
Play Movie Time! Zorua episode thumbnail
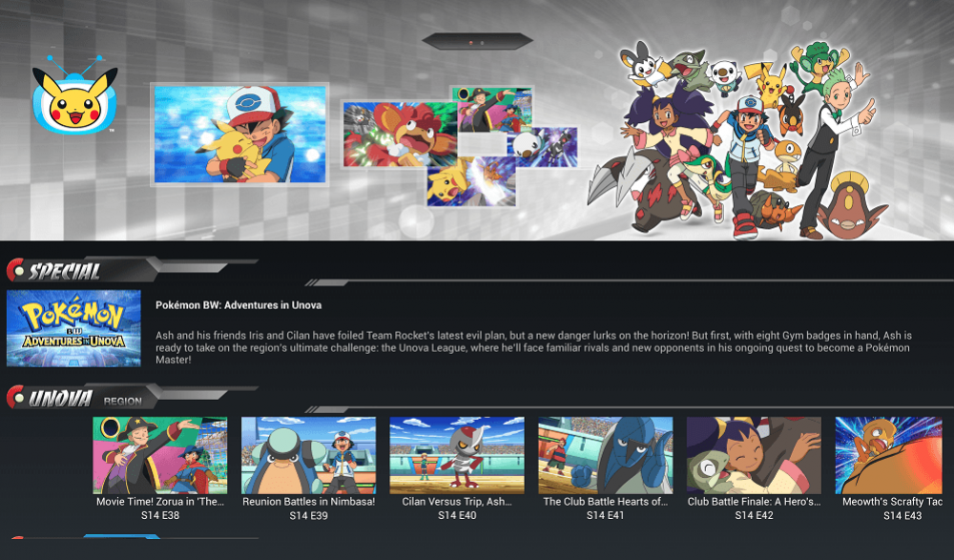point(160,455)
